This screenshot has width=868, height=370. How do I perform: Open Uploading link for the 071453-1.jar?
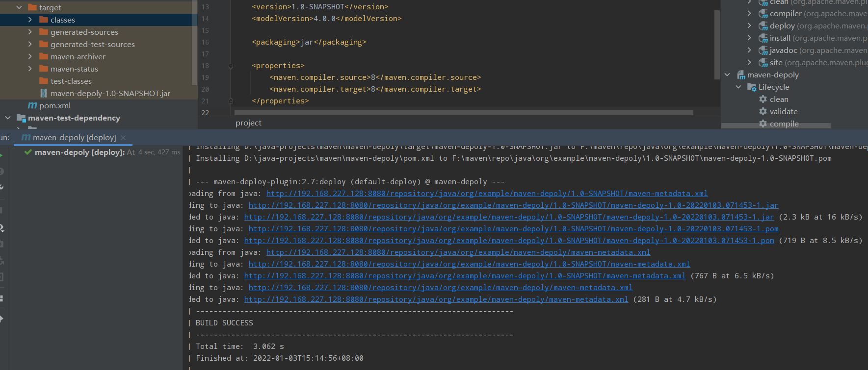point(513,205)
